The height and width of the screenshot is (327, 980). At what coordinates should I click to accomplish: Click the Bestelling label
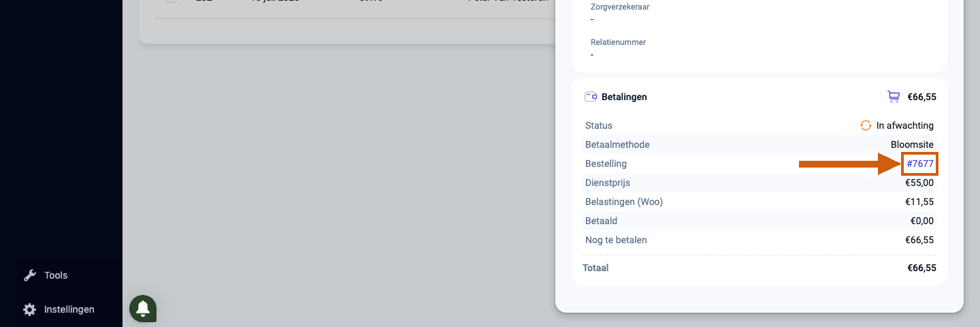606,163
